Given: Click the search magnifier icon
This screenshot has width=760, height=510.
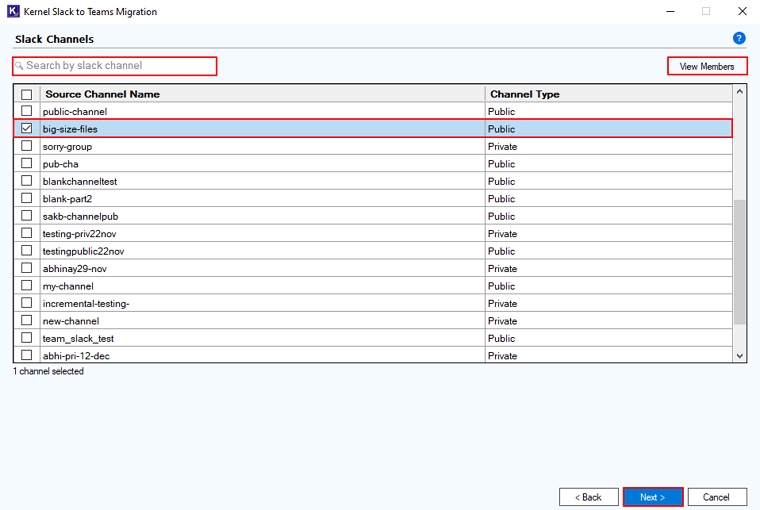Looking at the screenshot, I should [19, 65].
